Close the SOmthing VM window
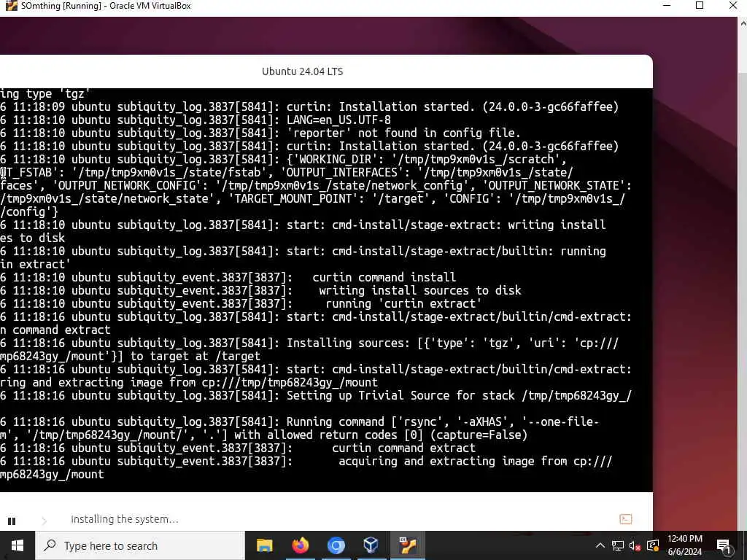Image resolution: width=747 pixels, height=560 pixels. pos(733,6)
